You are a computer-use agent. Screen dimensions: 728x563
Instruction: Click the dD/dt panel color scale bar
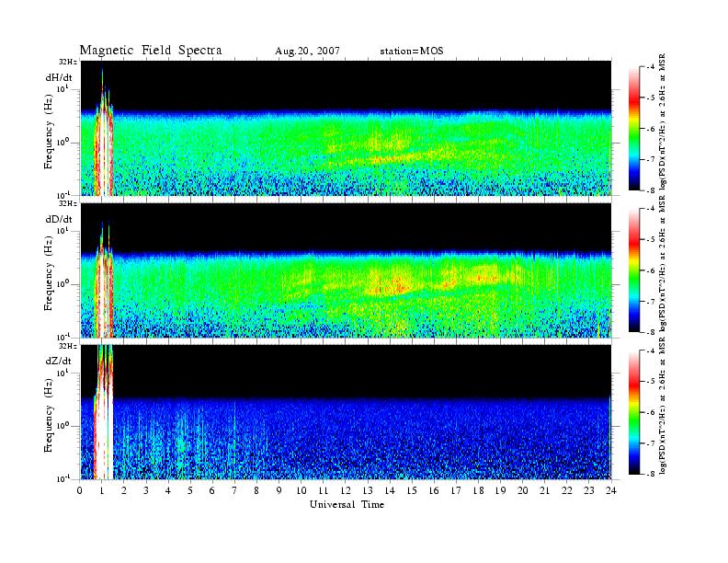click(634, 270)
